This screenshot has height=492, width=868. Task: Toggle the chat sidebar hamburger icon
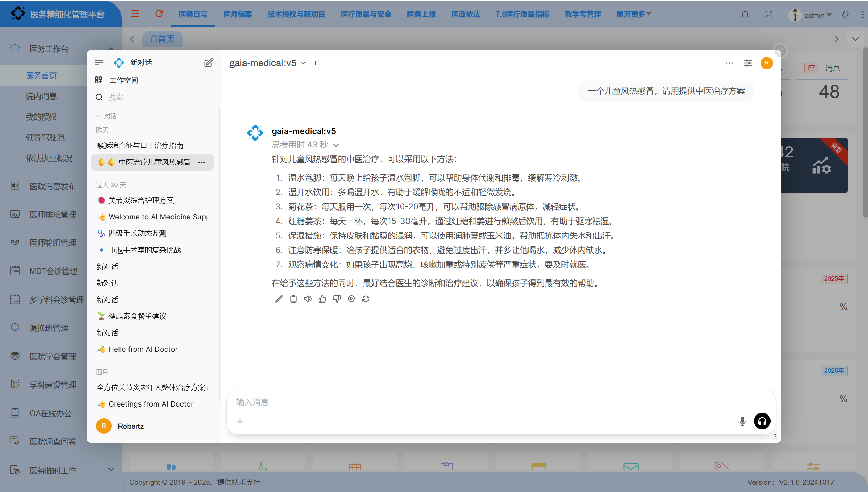click(99, 63)
